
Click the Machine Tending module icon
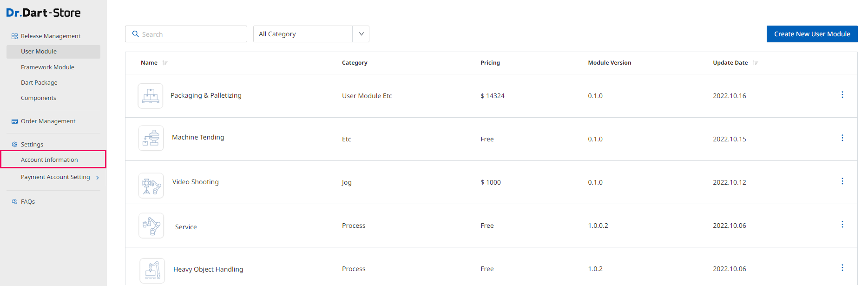click(151, 138)
